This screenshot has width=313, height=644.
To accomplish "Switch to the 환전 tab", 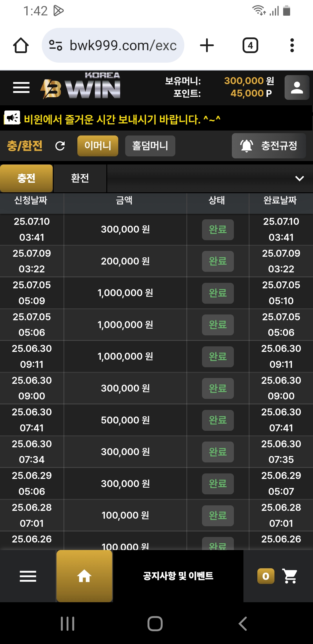I will pyautogui.click(x=80, y=178).
